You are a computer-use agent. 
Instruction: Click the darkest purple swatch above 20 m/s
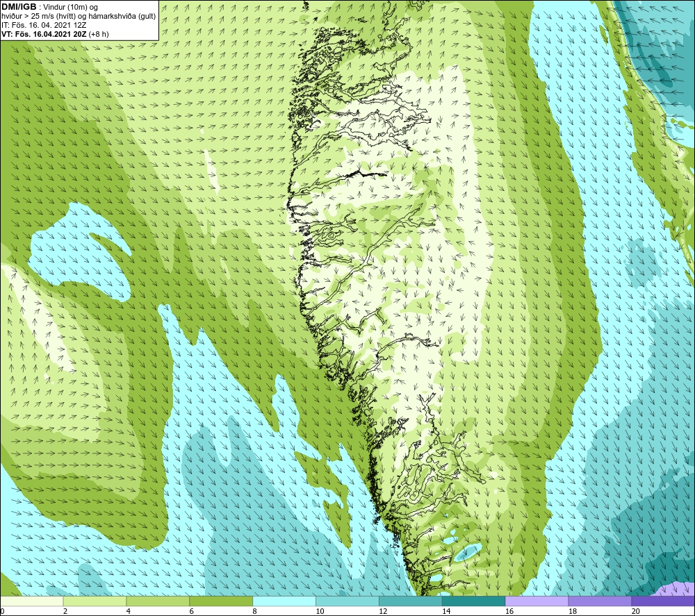663,601
